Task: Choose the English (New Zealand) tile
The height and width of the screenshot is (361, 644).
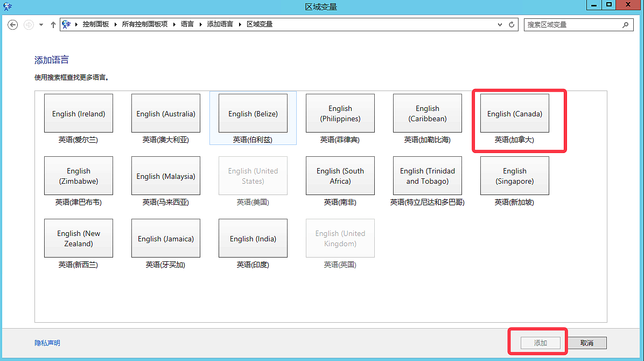Action: [79, 239]
